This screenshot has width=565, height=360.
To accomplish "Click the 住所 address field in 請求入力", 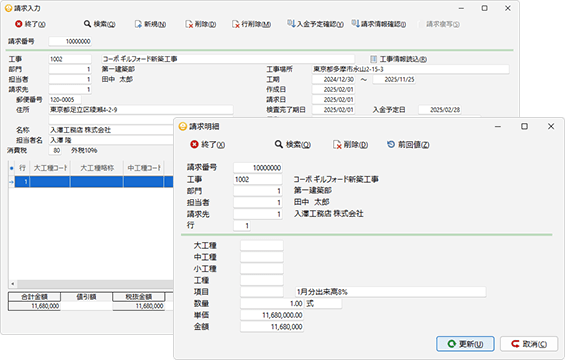I will 141,110.
